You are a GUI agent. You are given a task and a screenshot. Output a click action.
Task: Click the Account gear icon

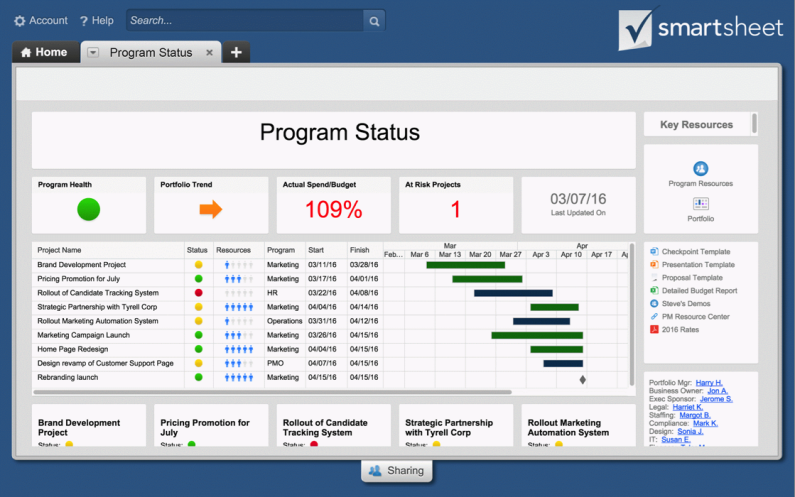[20, 20]
